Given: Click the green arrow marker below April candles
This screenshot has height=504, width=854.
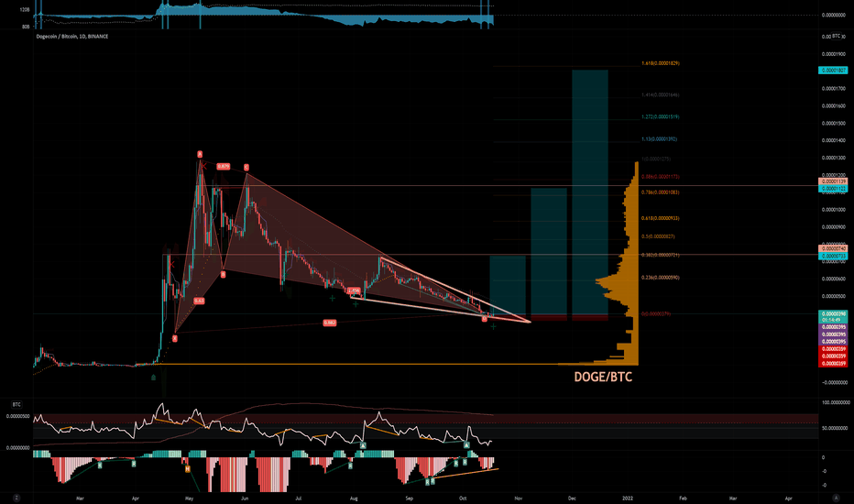Looking at the screenshot, I should (154, 377).
